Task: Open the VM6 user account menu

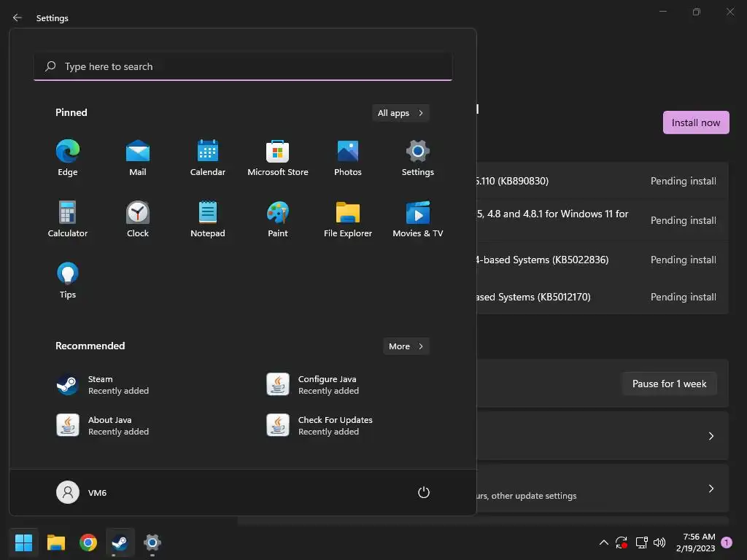Action: pyautogui.click(x=82, y=492)
